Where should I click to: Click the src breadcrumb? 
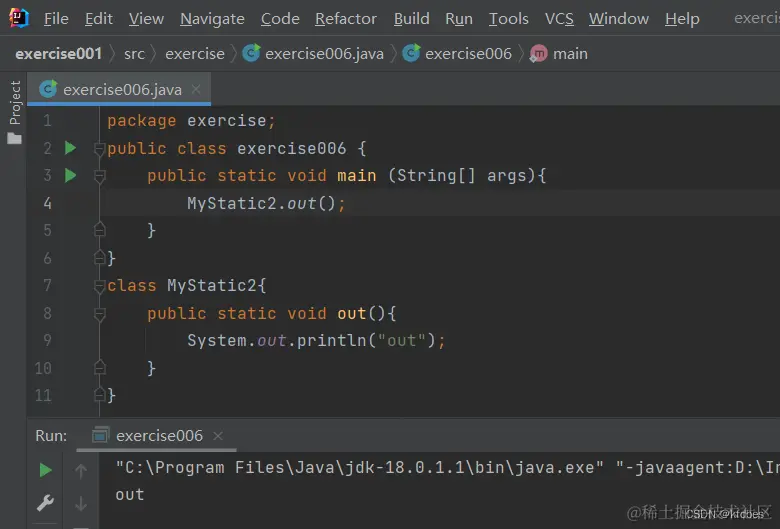click(134, 54)
